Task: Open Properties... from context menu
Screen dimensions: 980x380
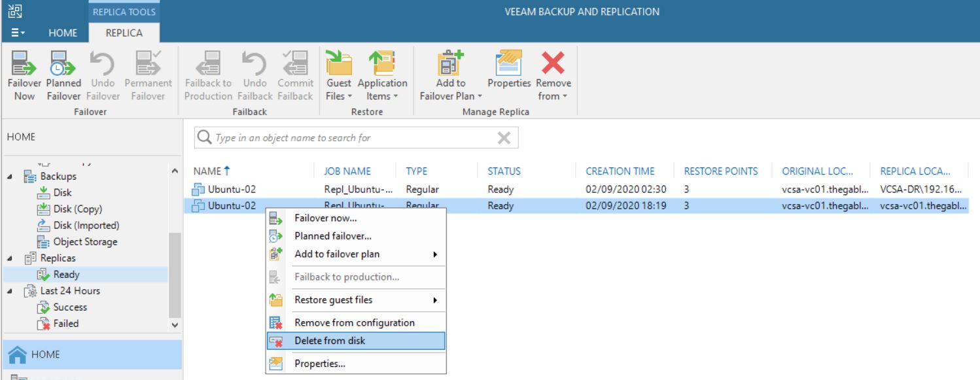Action: point(356,364)
